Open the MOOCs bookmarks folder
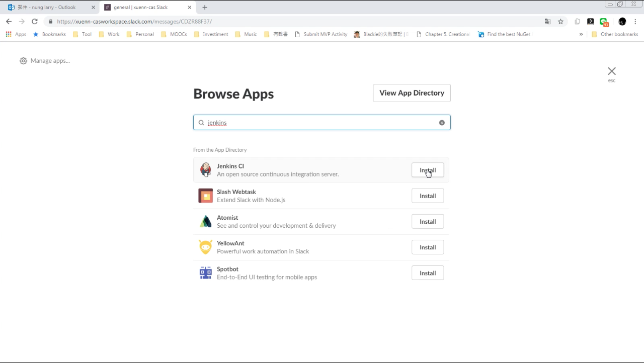644x363 pixels. pos(174,34)
